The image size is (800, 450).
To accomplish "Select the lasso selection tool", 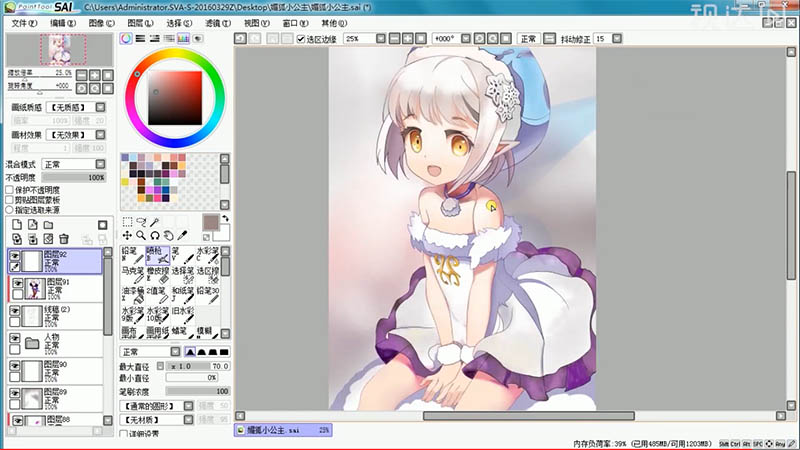I will [x=141, y=221].
